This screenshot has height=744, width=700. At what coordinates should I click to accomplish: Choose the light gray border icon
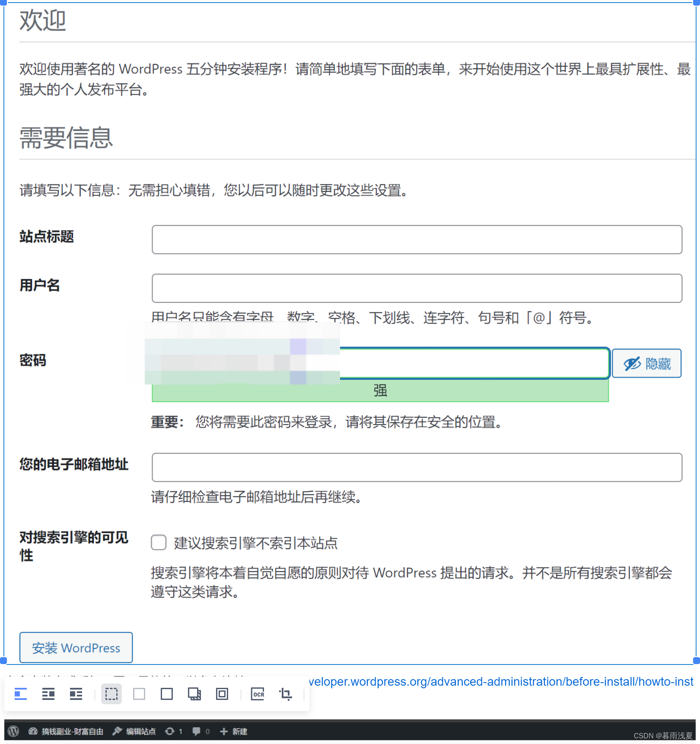point(139,694)
